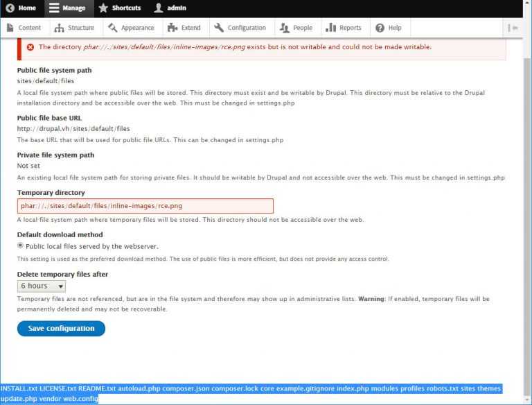
Task: Click the Home back-arrow icon
Action: [10, 8]
